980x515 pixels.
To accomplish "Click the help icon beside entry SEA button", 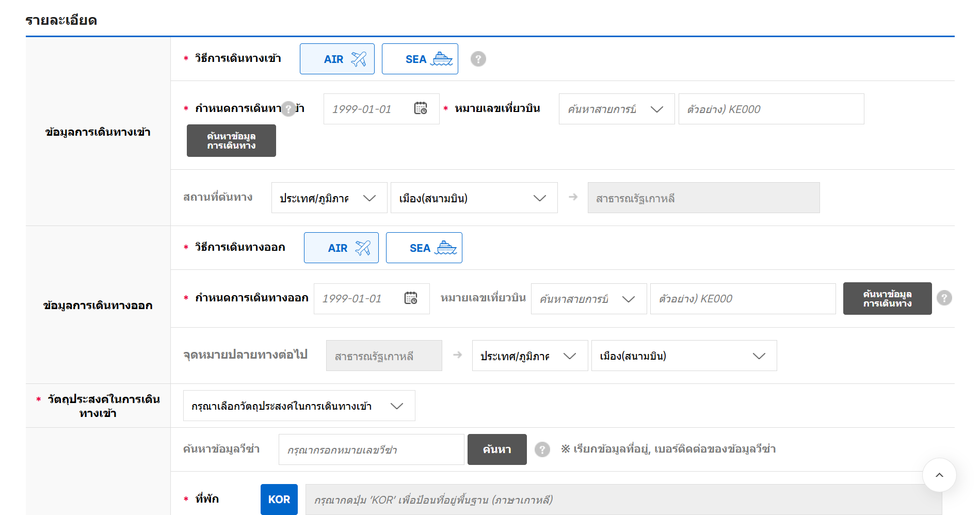I will [x=478, y=59].
